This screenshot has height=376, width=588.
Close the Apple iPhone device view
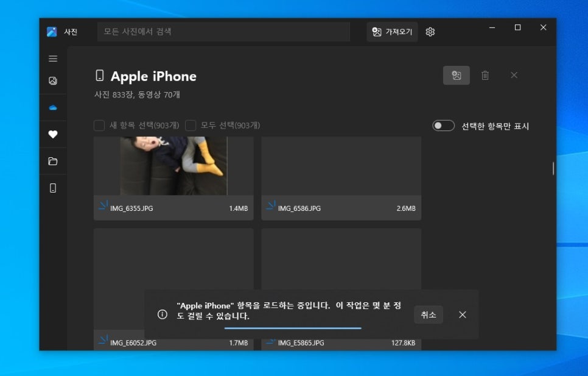tap(514, 75)
